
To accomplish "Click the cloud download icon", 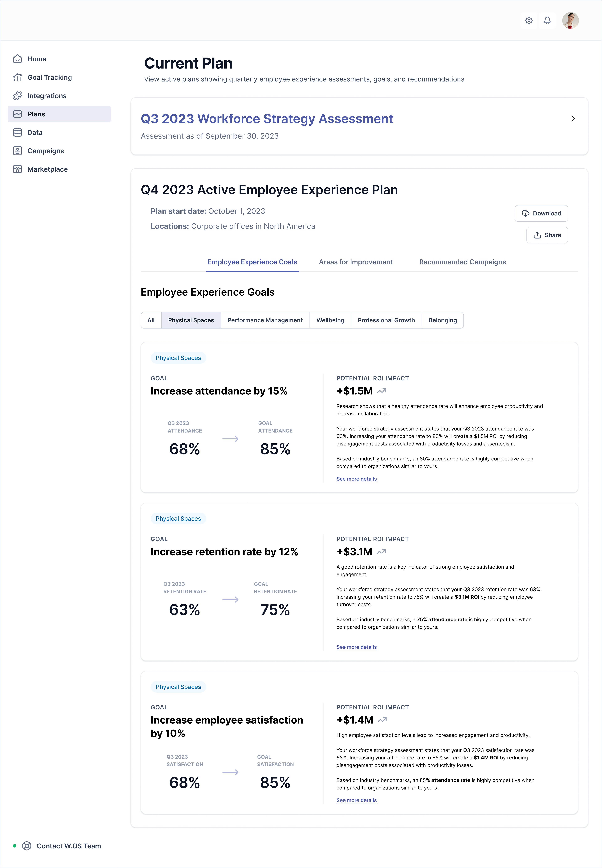I will pos(525,214).
